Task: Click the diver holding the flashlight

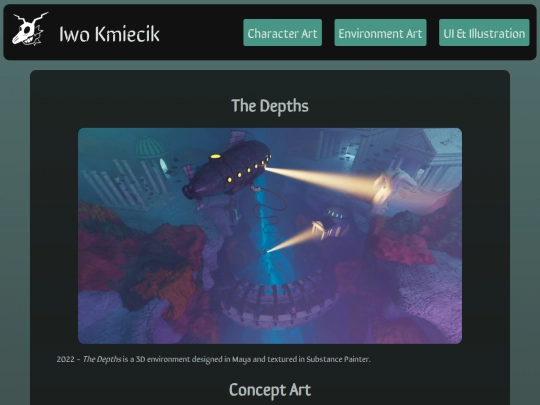Action: coord(265,251)
